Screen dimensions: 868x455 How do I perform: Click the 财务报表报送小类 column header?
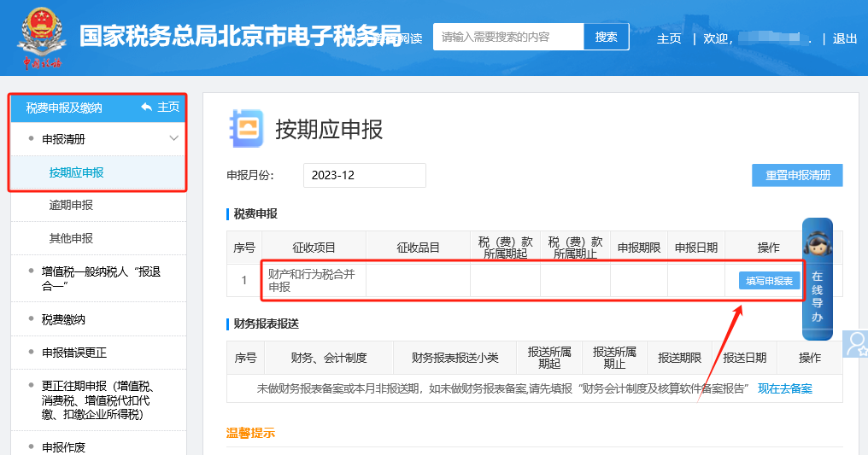click(455, 358)
